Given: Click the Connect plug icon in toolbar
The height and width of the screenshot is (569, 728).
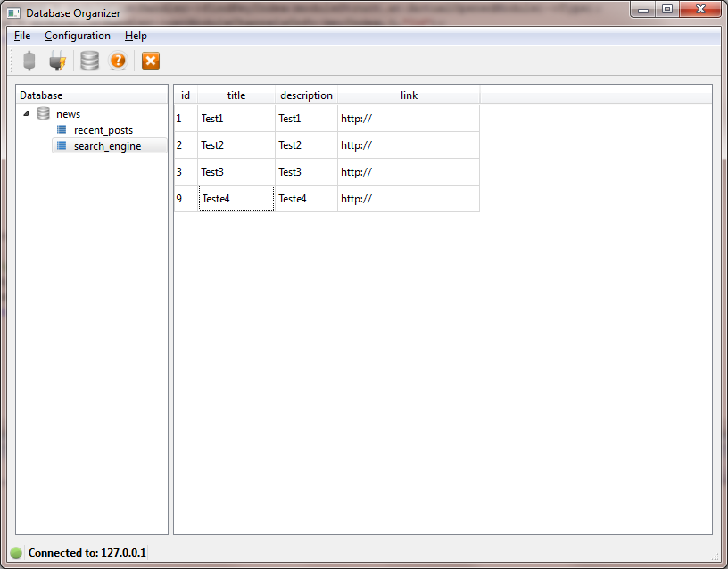Looking at the screenshot, I should [57, 60].
